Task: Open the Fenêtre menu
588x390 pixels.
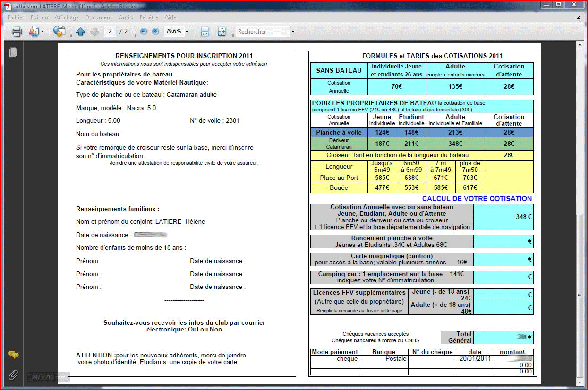Action: tap(149, 17)
